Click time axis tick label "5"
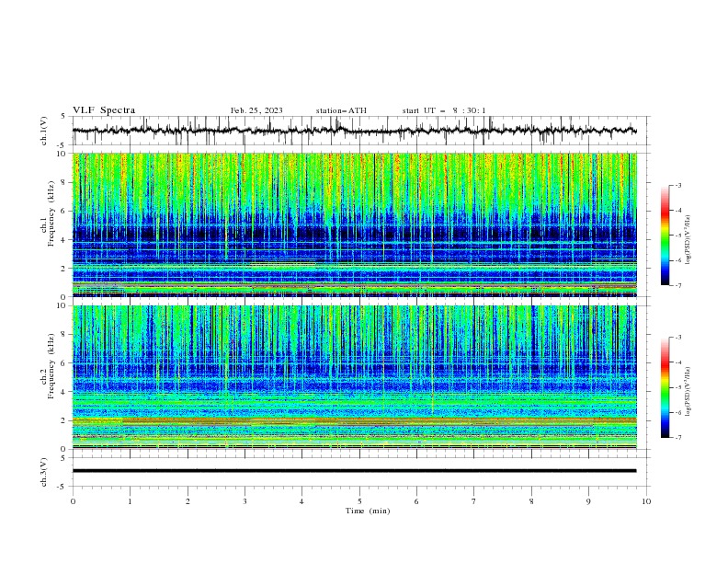Image resolution: width=728 pixels, height=563 pixels. [359, 501]
